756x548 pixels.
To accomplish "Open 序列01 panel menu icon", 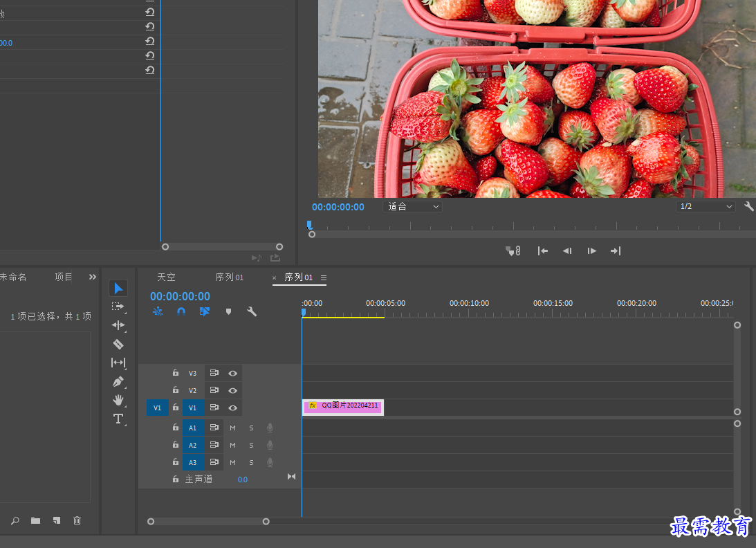I will (324, 278).
